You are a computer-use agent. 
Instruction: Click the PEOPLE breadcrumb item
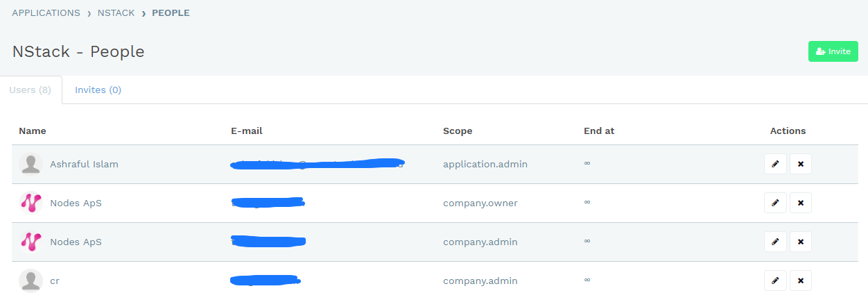click(171, 12)
